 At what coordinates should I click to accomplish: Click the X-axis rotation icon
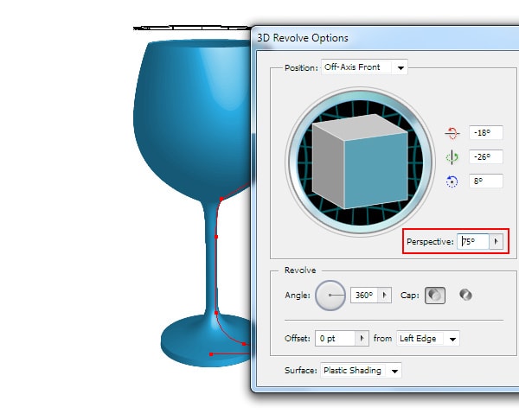452,133
